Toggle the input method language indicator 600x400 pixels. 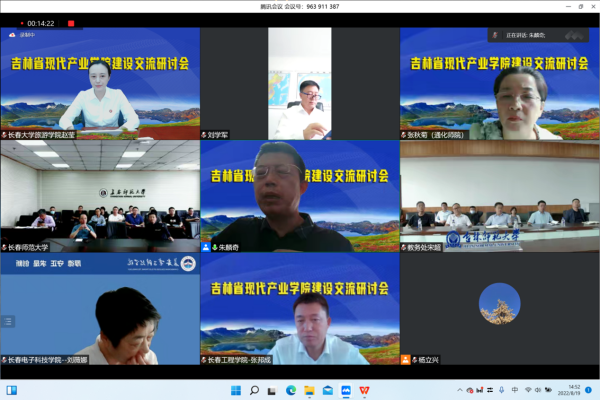pyautogui.click(x=514, y=389)
